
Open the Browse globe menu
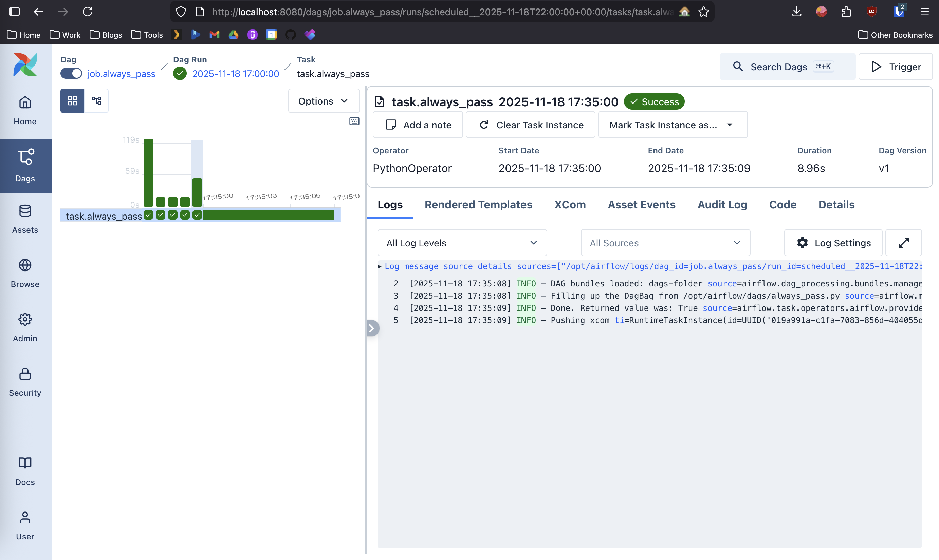click(25, 273)
